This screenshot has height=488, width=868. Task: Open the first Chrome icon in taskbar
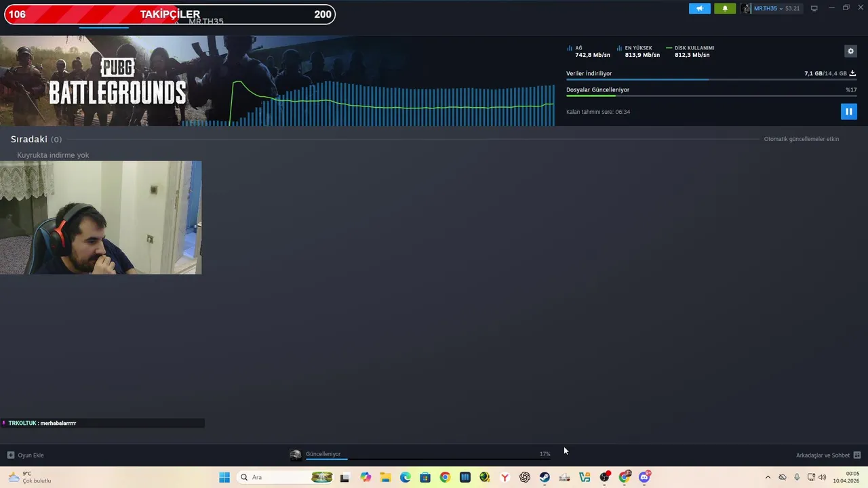[445, 477]
